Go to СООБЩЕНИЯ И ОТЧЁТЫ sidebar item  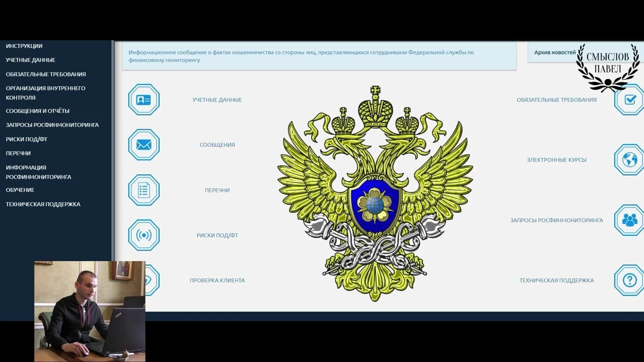[x=38, y=111]
